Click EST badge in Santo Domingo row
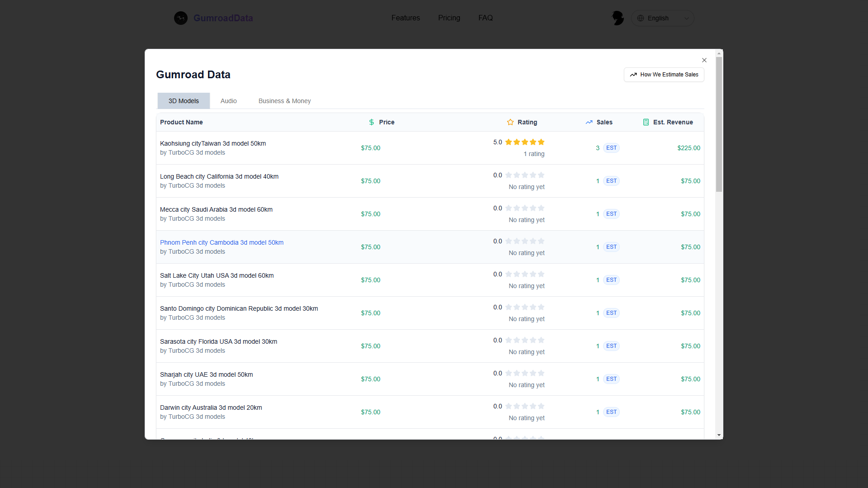The image size is (868, 488). point(611,313)
